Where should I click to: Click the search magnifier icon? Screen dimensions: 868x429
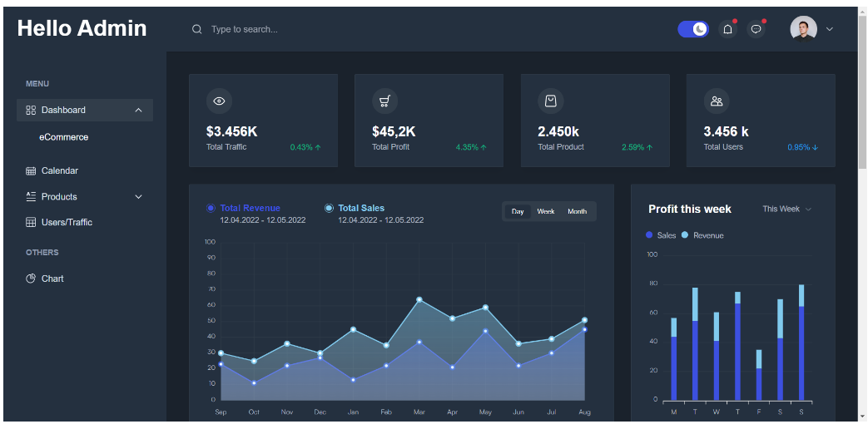click(x=196, y=29)
